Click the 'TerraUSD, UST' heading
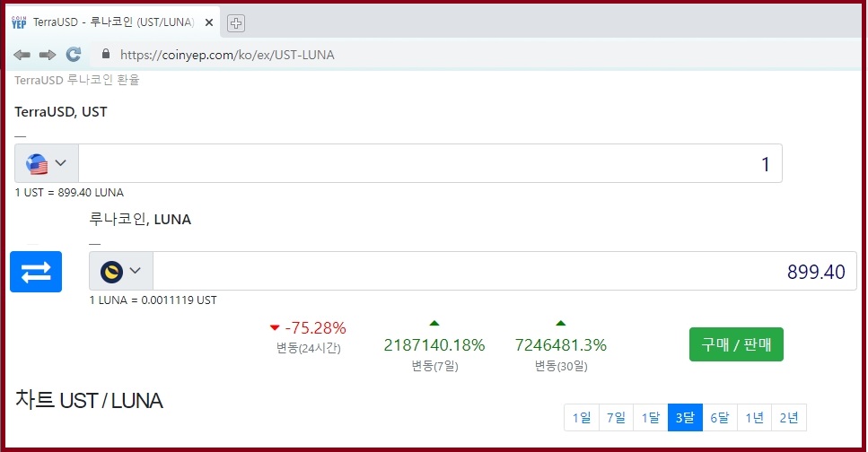This screenshot has height=452, width=868. pyautogui.click(x=61, y=112)
